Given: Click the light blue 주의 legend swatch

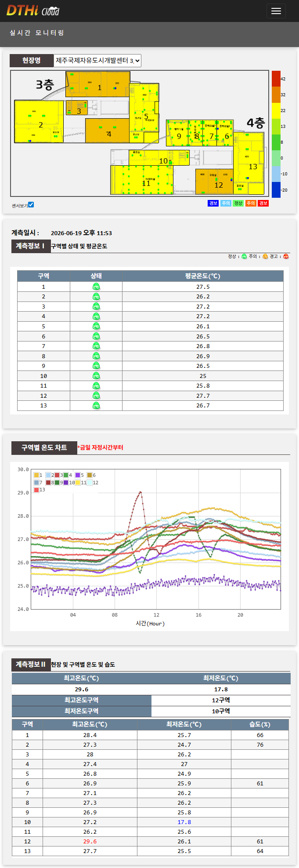Looking at the screenshot, I should [226, 203].
